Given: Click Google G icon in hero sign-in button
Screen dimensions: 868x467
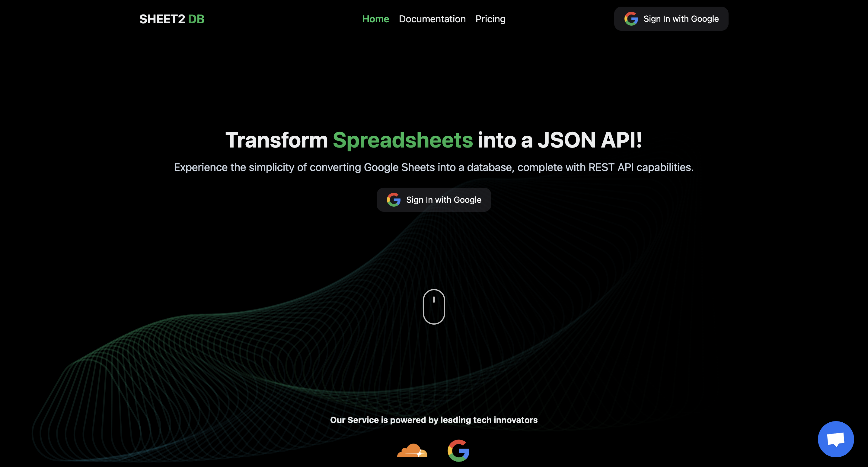Looking at the screenshot, I should pyautogui.click(x=393, y=200).
